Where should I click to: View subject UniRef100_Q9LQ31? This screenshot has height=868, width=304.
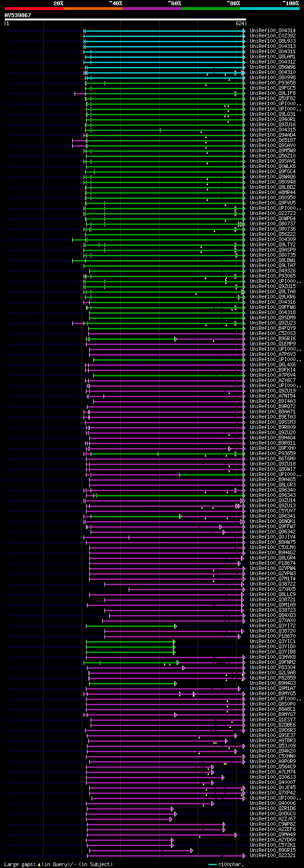tap(273, 114)
